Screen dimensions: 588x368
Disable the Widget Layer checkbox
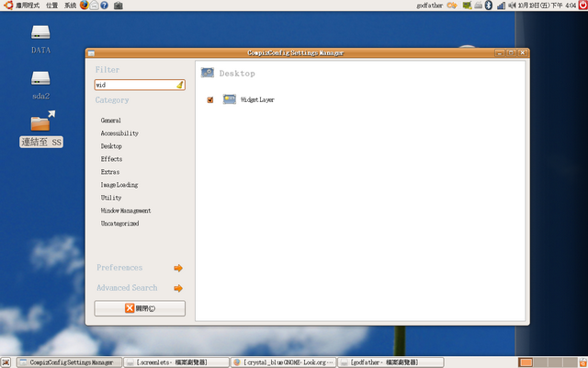coord(210,100)
